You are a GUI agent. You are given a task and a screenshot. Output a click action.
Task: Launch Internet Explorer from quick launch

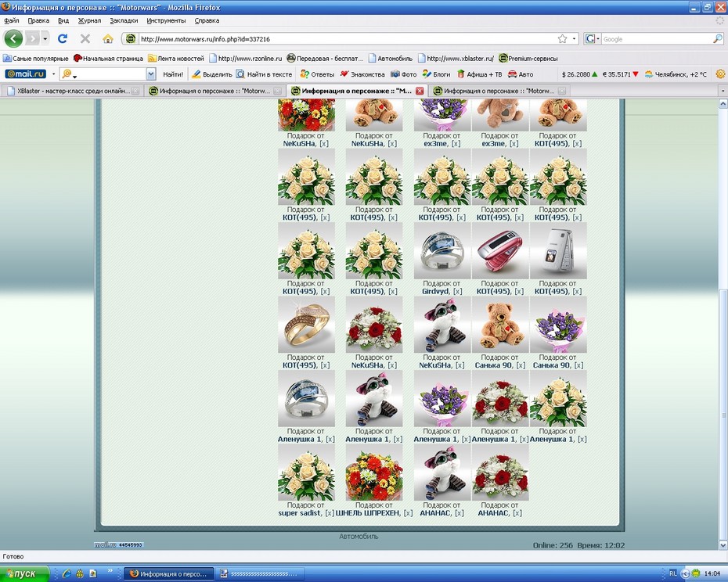(67, 573)
